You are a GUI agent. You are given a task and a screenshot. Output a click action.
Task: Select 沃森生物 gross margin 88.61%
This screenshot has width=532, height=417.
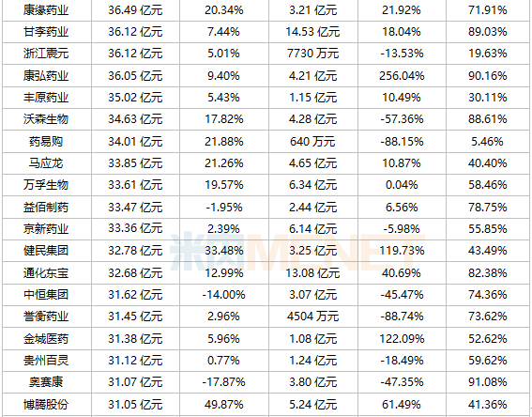pos(488,119)
